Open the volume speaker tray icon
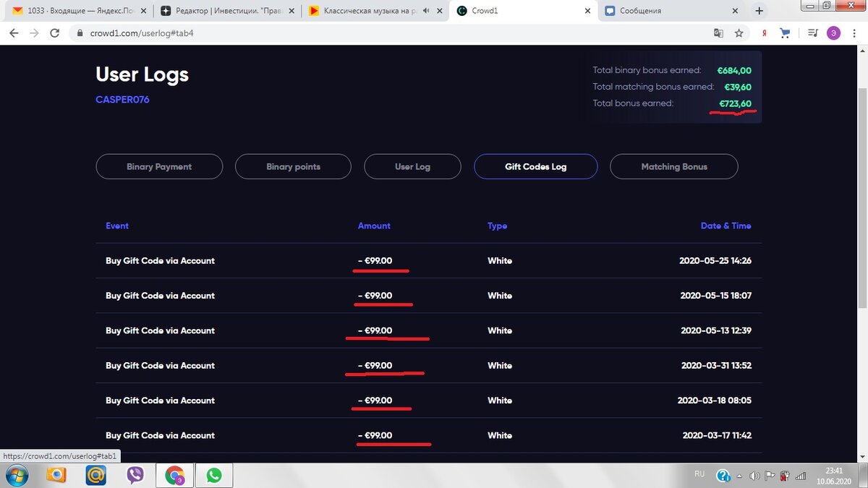The width and height of the screenshot is (868, 488). (x=754, y=476)
